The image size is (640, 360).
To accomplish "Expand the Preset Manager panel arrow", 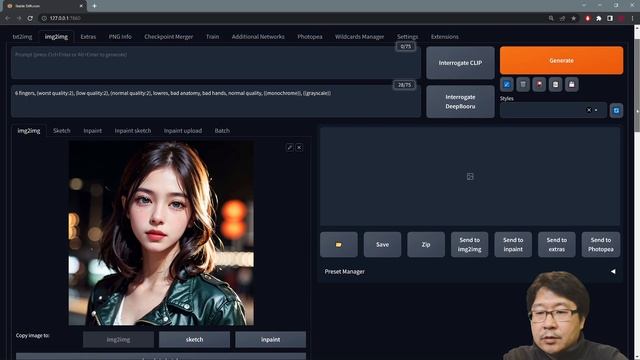I will 613,271.
